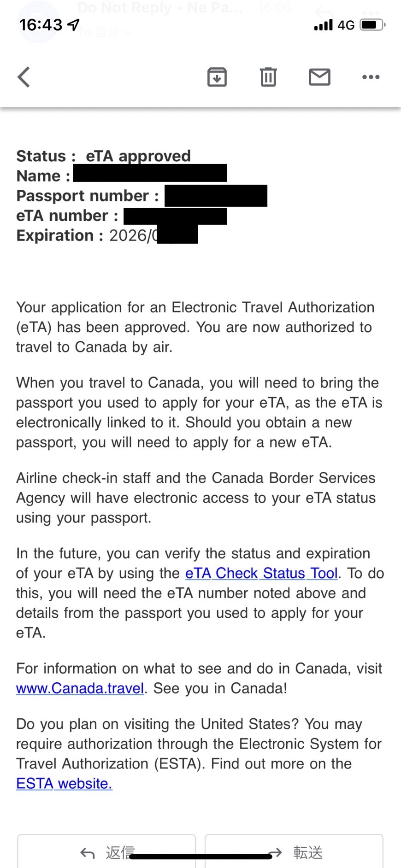Tap the back chevron to leave email
Image resolution: width=401 pixels, height=868 pixels.
point(24,77)
